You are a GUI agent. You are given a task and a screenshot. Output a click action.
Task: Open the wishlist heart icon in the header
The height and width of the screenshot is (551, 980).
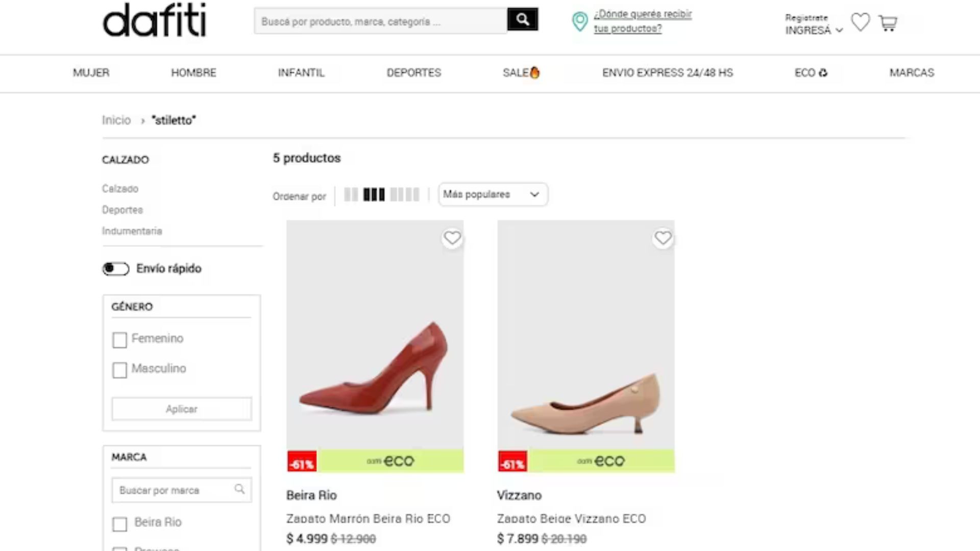[861, 23]
